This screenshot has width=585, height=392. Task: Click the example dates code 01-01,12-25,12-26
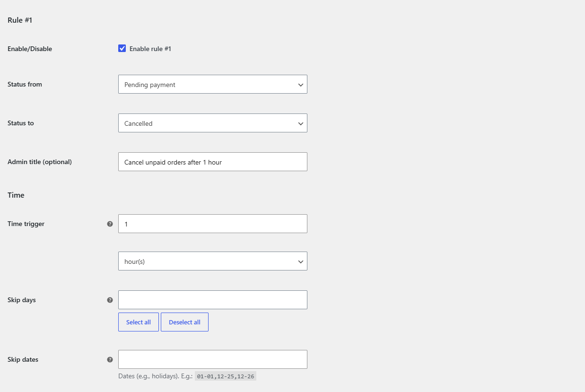226,376
